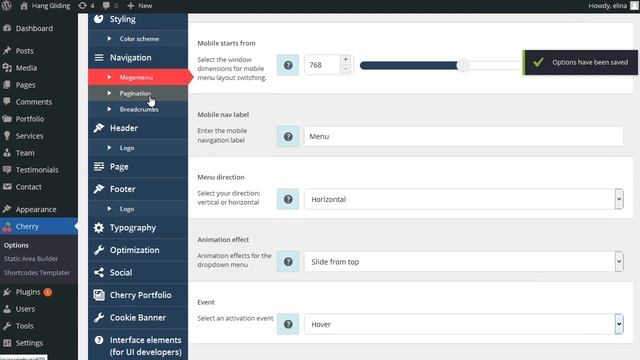Open the Cherry Portfolio options section

(x=138, y=295)
